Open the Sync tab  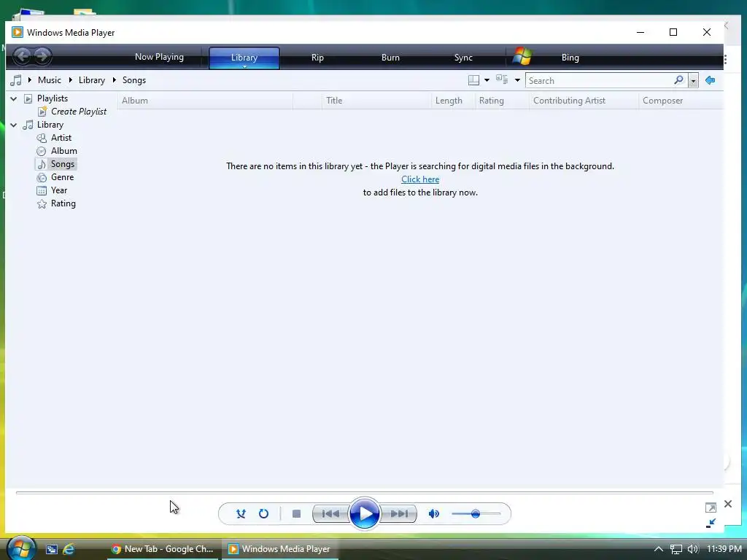coord(463,58)
